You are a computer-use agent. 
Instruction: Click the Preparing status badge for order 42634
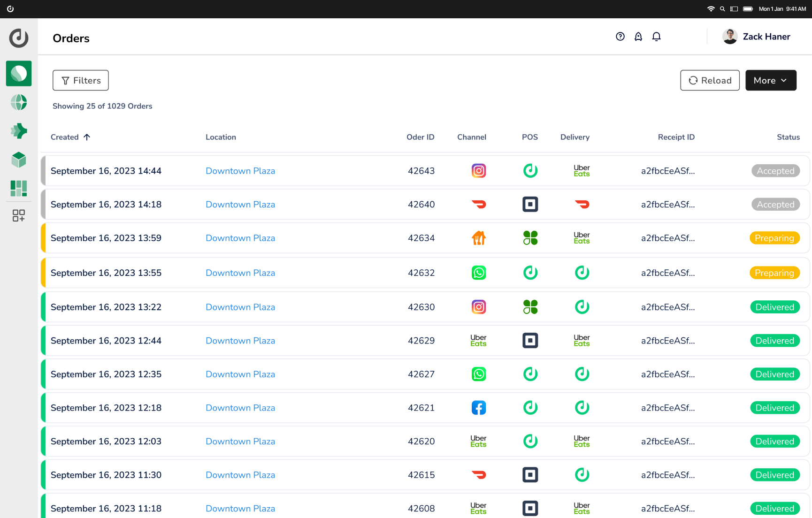(774, 238)
